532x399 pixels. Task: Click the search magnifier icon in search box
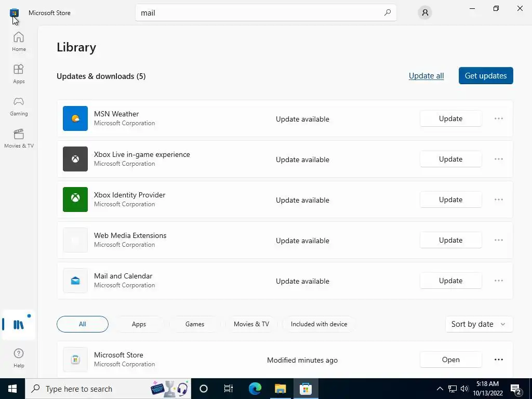(388, 12)
